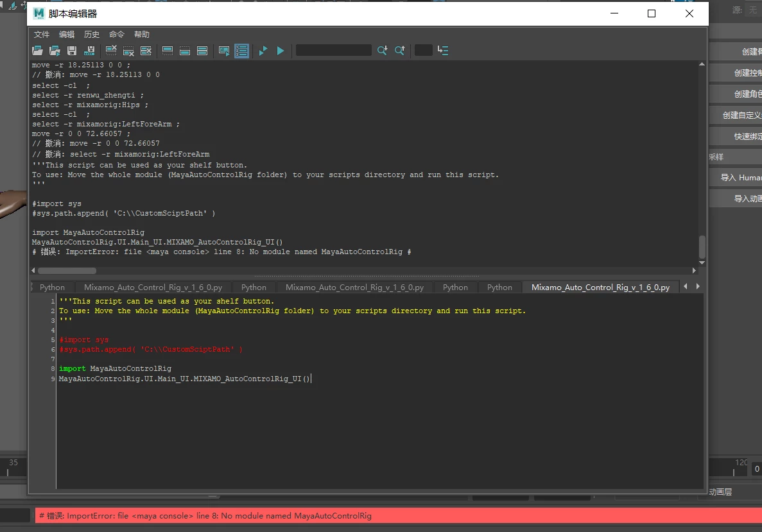This screenshot has height=532, width=762.
Task: Click the Source Script icon
Action: pyautogui.click(x=55, y=50)
